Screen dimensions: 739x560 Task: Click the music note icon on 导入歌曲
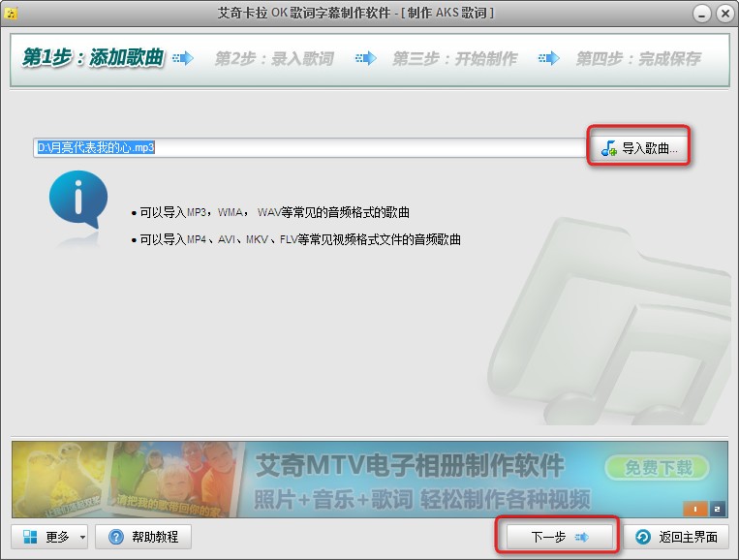tap(609, 148)
